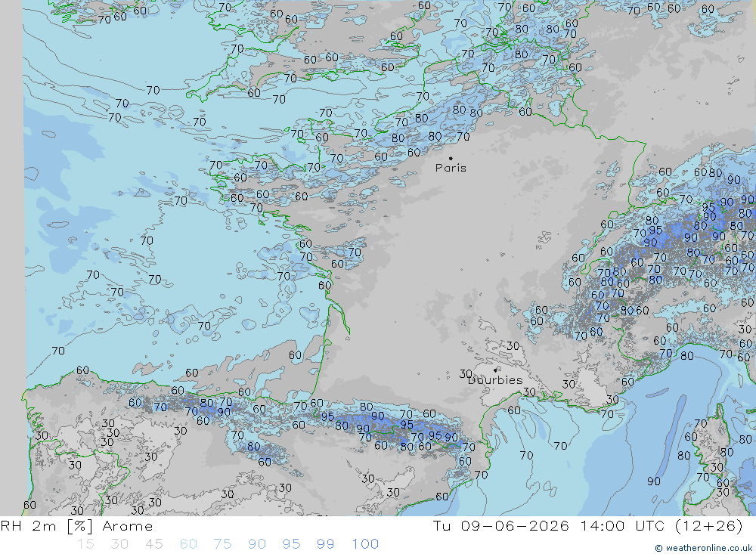Click legend value 99

pyautogui.click(x=326, y=544)
